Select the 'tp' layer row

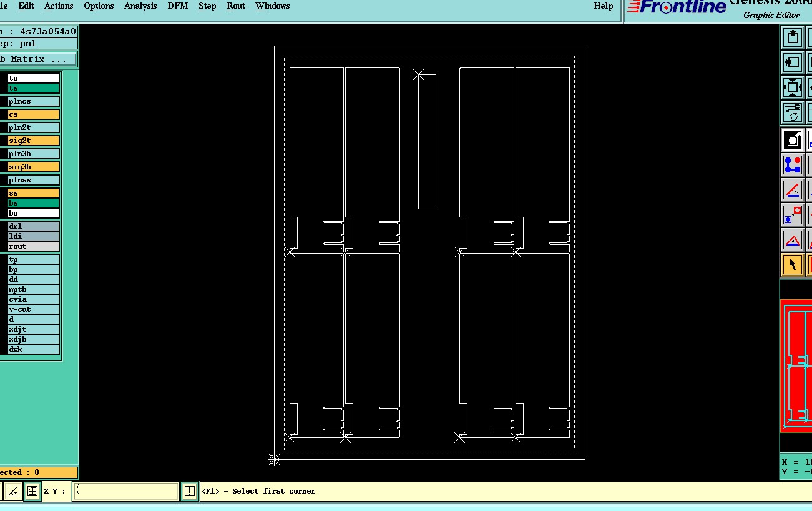(34, 259)
